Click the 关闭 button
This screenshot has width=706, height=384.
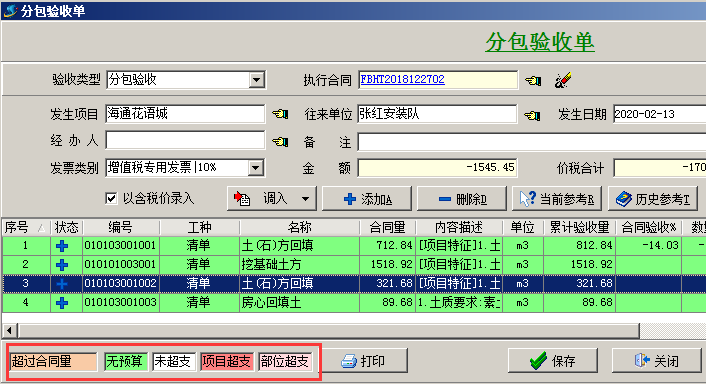point(656,361)
